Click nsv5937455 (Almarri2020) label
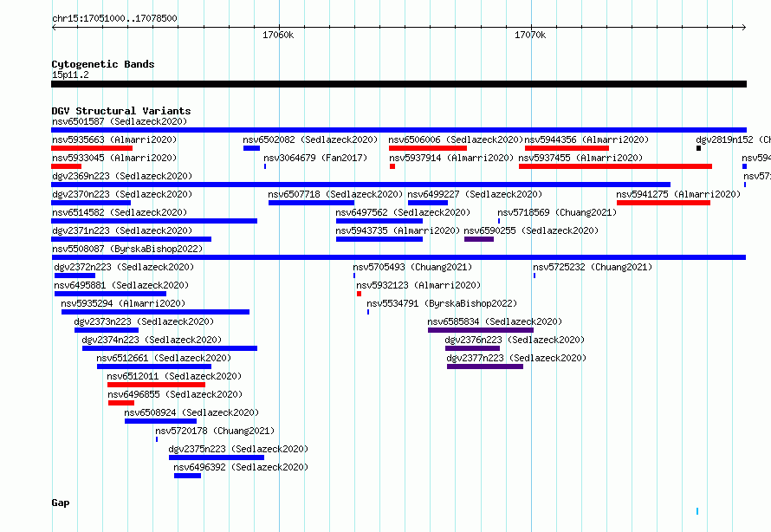The image size is (771, 532). pos(580,158)
